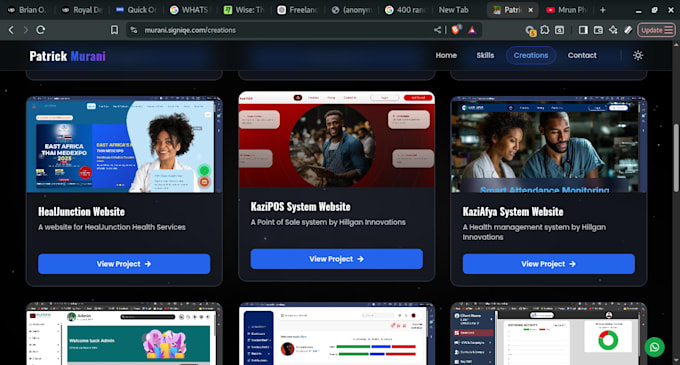Reload the current page
The height and width of the screenshot is (365, 680).
click(x=41, y=30)
